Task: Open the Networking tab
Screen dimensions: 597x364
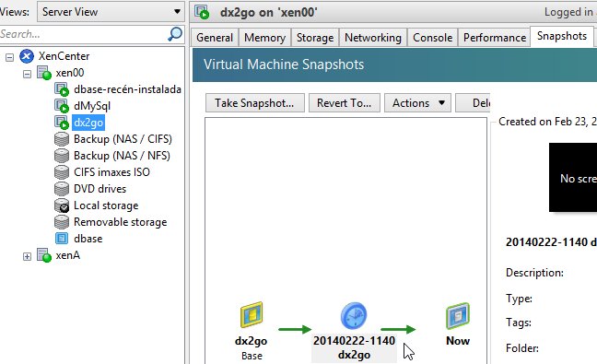Action: [x=373, y=38]
